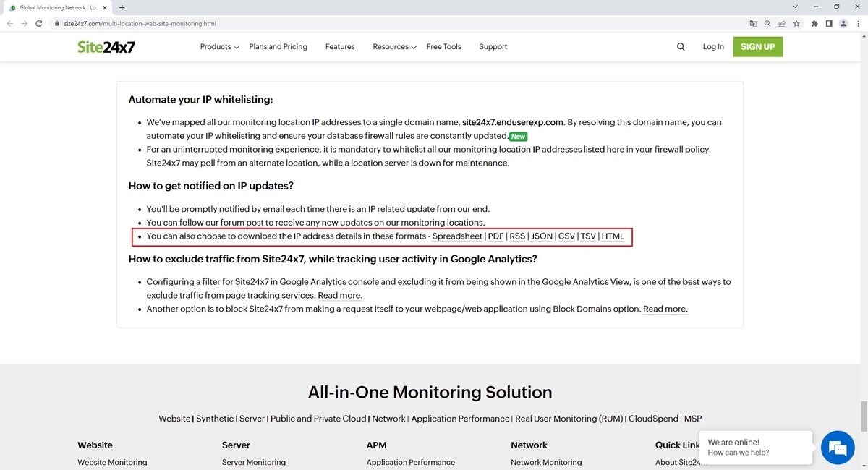Toggle the browser side panel icon

(x=829, y=23)
